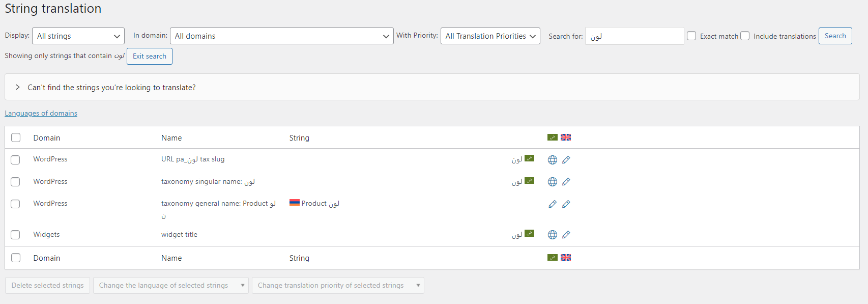Check the select-all box in header row
The width and height of the screenshot is (868, 304).
(16, 137)
